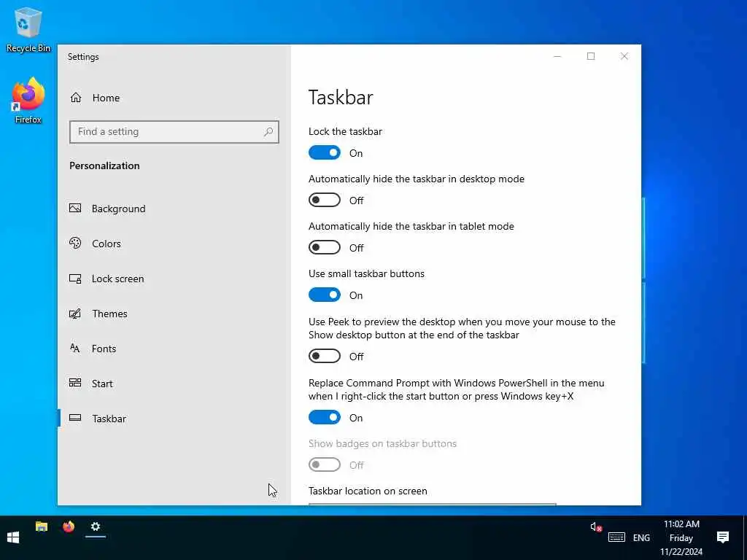
Task: Click the Themes brush icon
Action: tap(75, 314)
